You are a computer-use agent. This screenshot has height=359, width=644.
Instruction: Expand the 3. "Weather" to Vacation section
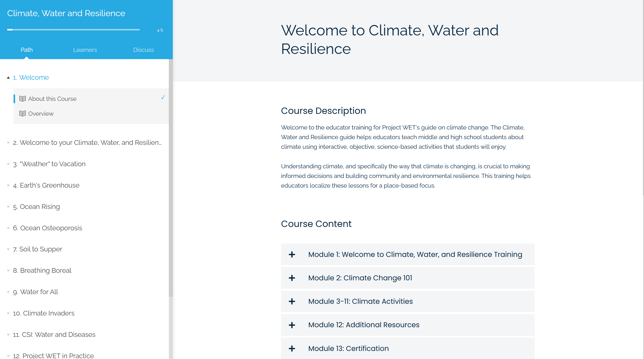pyautogui.click(x=8, y=164)
